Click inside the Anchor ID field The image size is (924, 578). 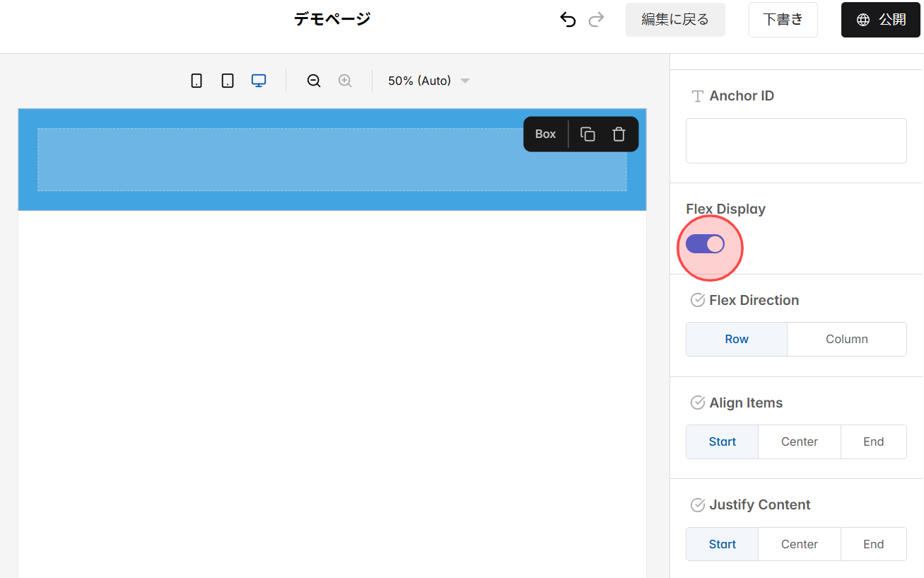795,141
